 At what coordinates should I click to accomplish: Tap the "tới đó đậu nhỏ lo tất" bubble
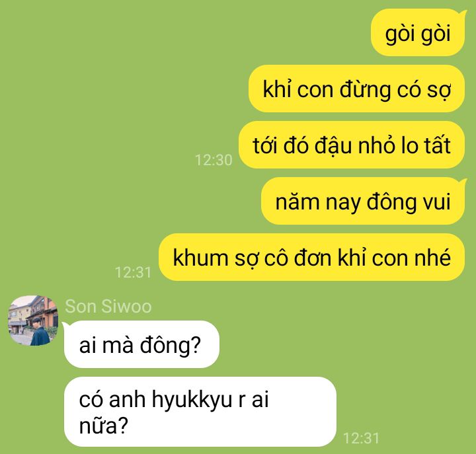pyautogui.click(x=352, y=145)
